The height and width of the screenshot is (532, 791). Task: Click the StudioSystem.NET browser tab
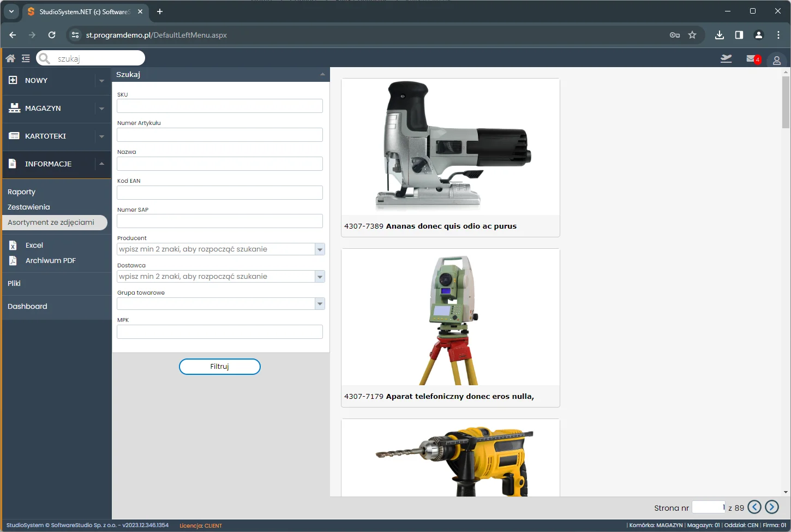[x=85, y=11]
